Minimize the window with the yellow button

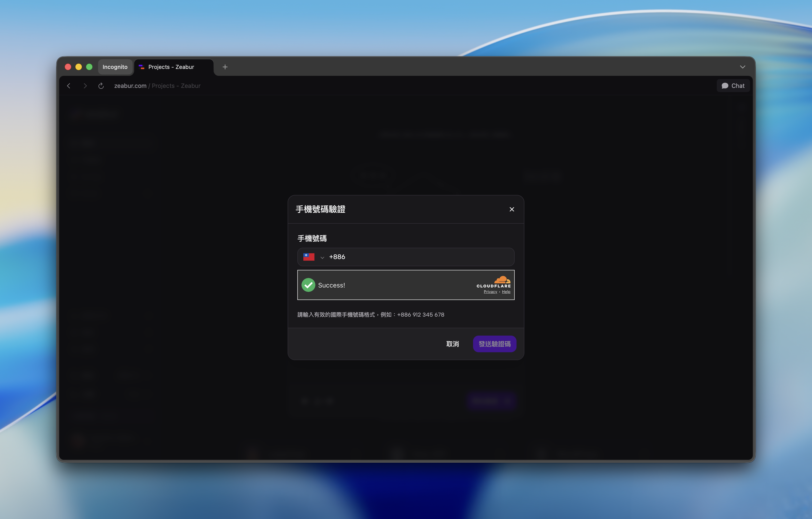(x=79, y=67)
